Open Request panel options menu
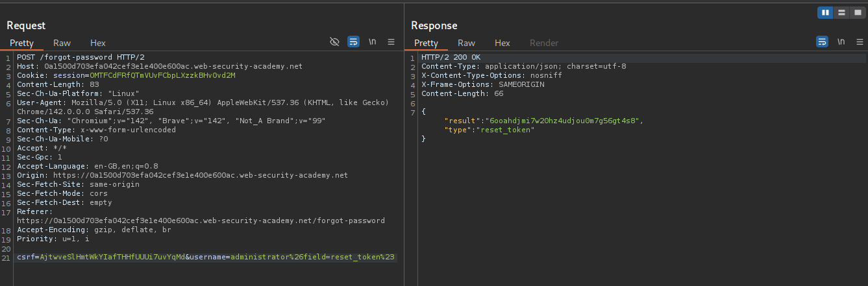The height and width of the screenshot is (286, 868). coord(391,42)
